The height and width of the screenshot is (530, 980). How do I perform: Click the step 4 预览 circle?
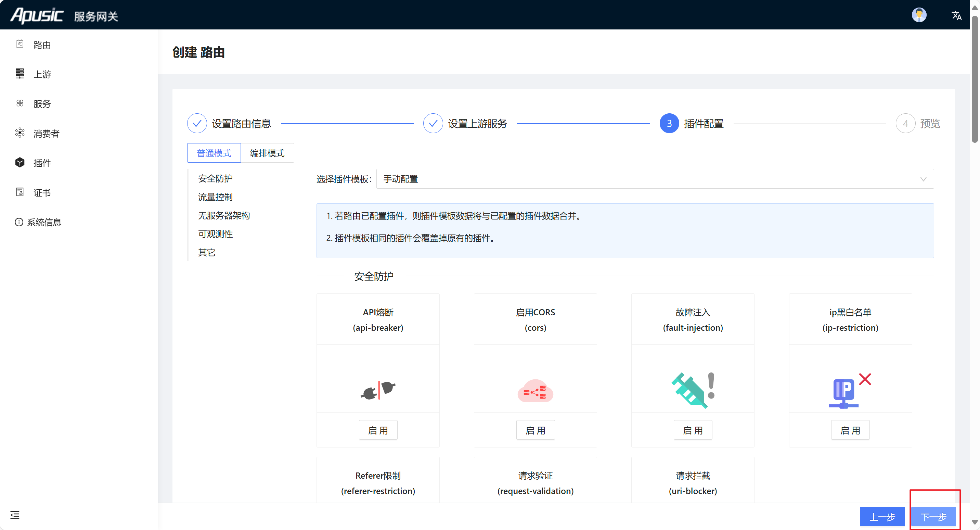coord(905,123)
